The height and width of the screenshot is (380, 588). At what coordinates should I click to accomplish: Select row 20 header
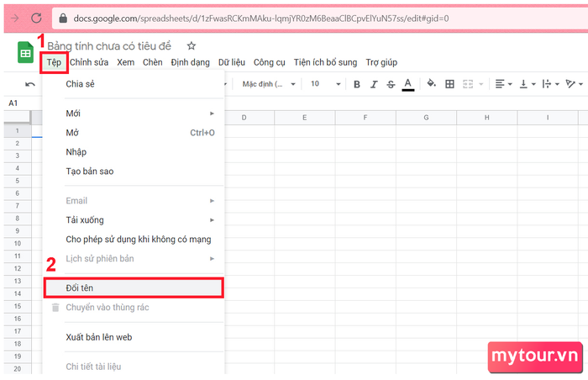pos(18,369)
